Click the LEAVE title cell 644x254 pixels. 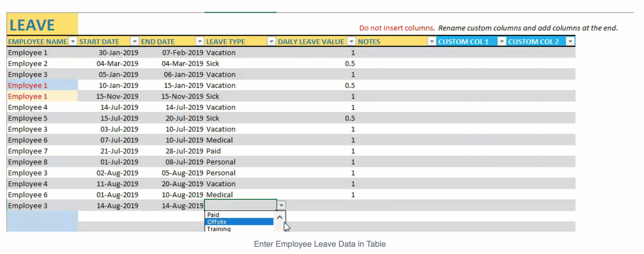click(42, 24)
